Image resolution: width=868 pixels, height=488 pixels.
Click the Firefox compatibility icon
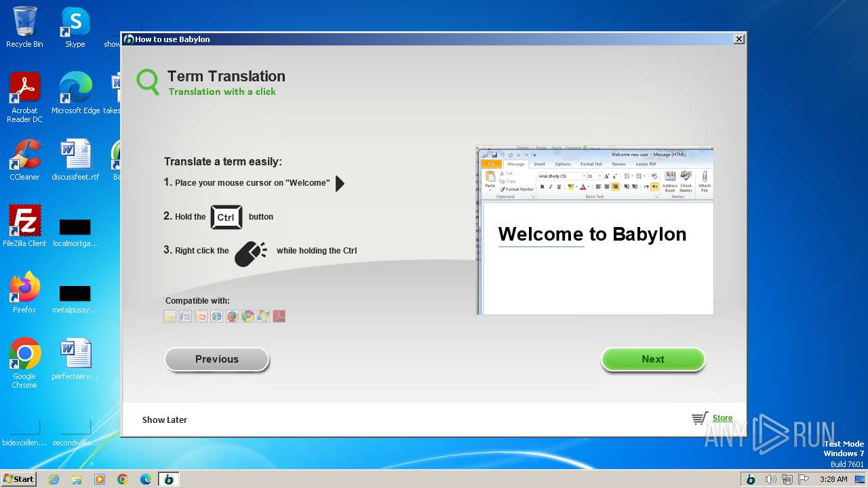click(233, 316)
